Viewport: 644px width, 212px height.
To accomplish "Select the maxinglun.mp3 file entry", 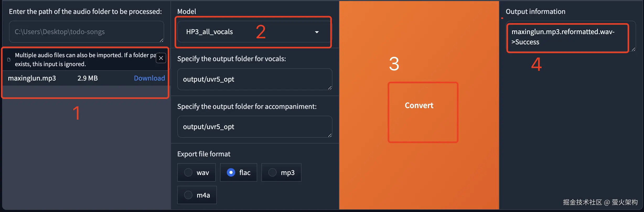I will [32, 78].
